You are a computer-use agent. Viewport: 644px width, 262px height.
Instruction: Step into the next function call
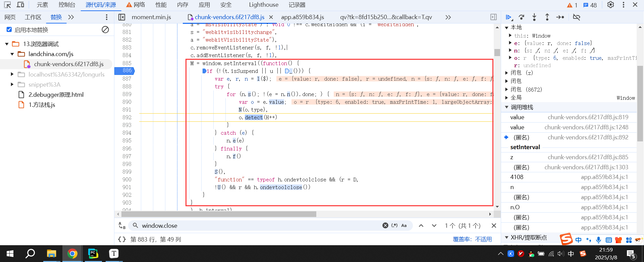click(x=534, y=17)
